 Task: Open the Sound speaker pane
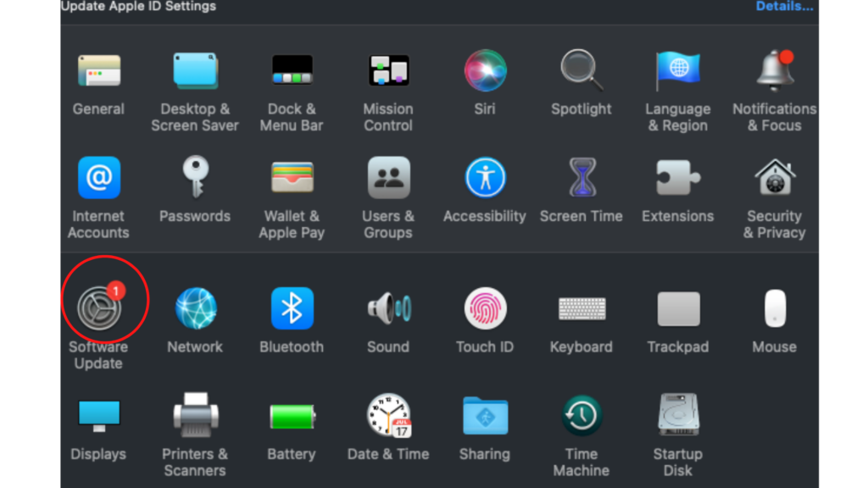point(388,308)
